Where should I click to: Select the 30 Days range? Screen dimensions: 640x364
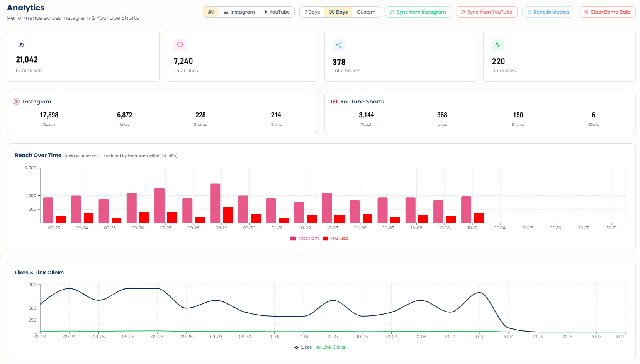pos(338,12)
